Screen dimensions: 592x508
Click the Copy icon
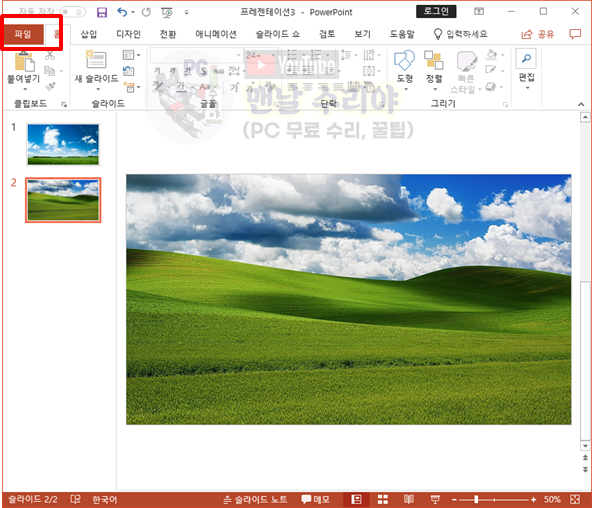point(49,71)
